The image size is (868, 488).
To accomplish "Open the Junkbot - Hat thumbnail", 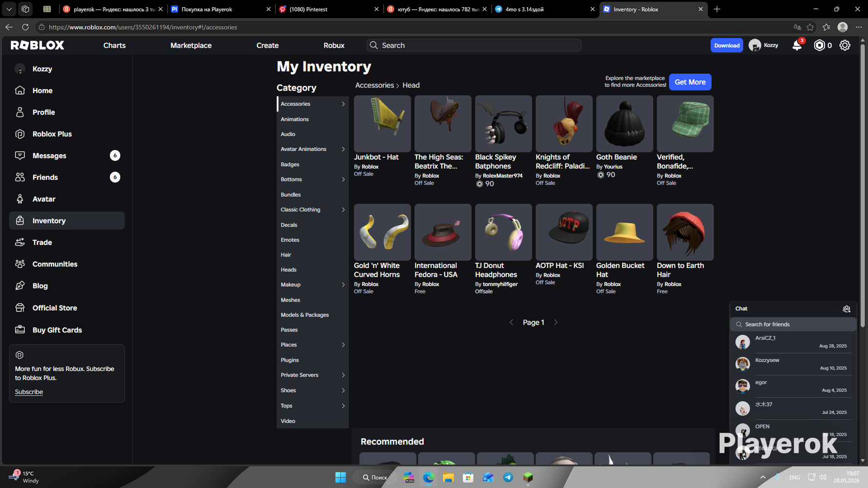I will (382, 123).
